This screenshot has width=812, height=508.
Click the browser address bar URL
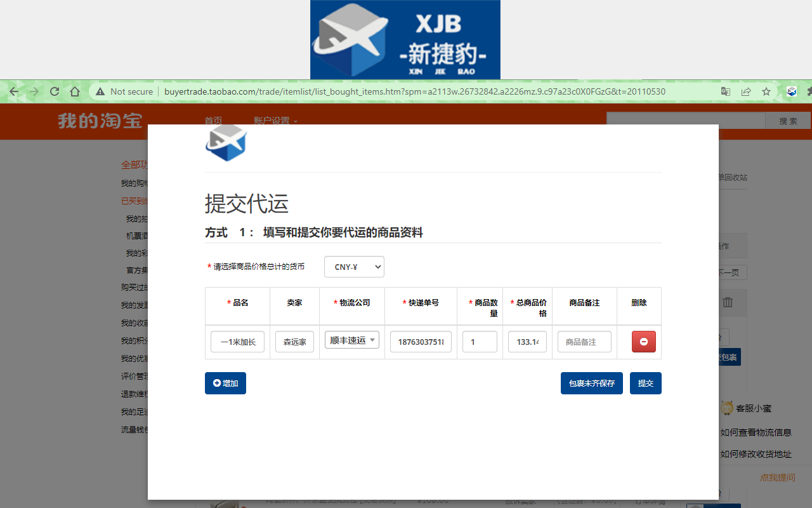(x=415, y=91)
